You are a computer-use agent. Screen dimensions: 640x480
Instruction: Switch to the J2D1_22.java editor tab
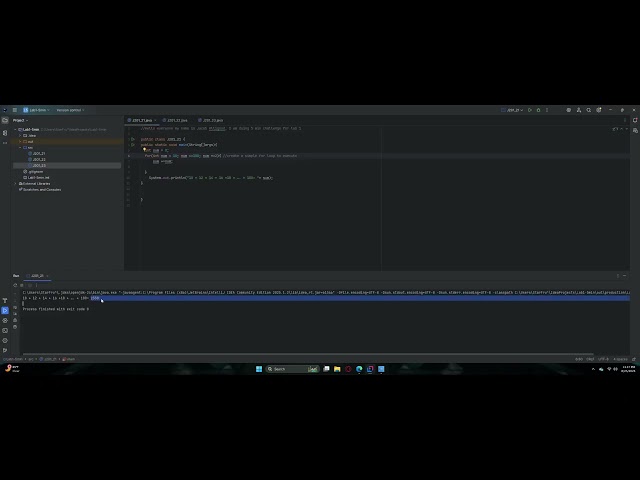(x=175, y=120)
